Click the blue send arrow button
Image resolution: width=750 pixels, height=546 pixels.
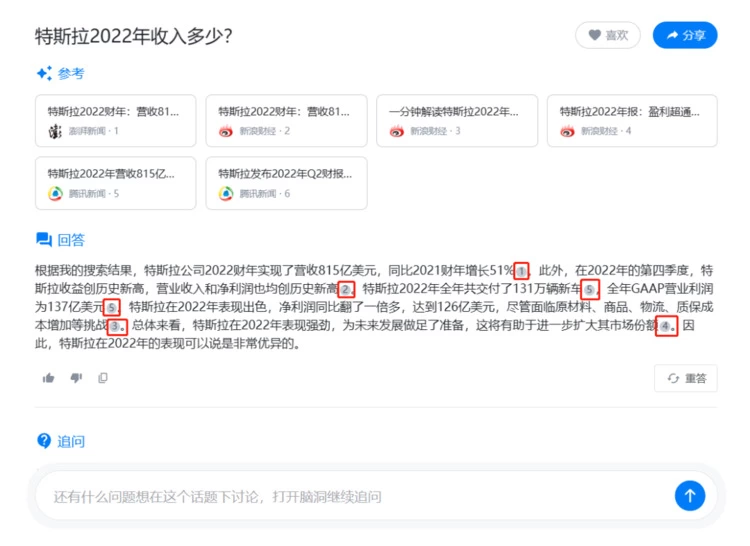690,495
